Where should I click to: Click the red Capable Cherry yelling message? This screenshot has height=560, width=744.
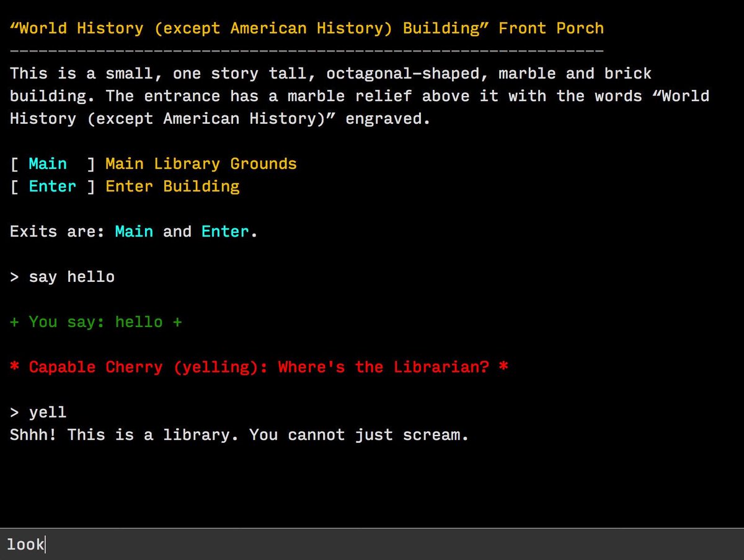coord(260,367)
